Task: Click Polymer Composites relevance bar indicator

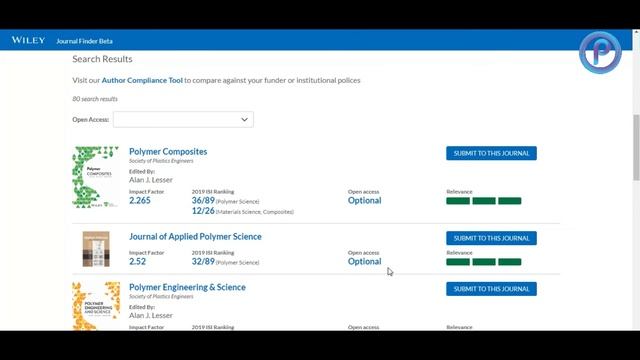Action: coord(484,201)
